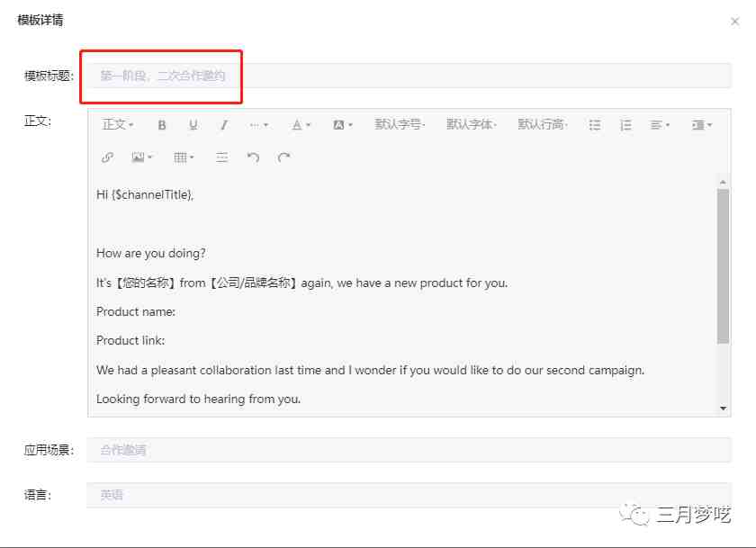Screen dimensions: 756x548
Task: Open the text alignment dropdown
Action: pos(660,125)
